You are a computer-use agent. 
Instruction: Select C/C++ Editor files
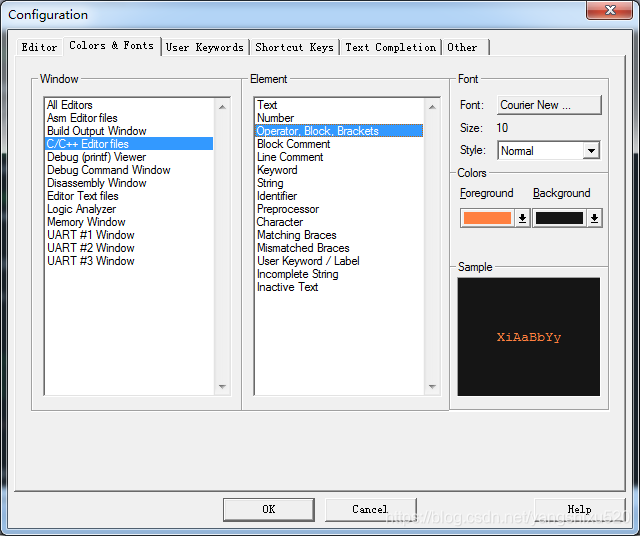pyautogui.click(x=129, y=144)
